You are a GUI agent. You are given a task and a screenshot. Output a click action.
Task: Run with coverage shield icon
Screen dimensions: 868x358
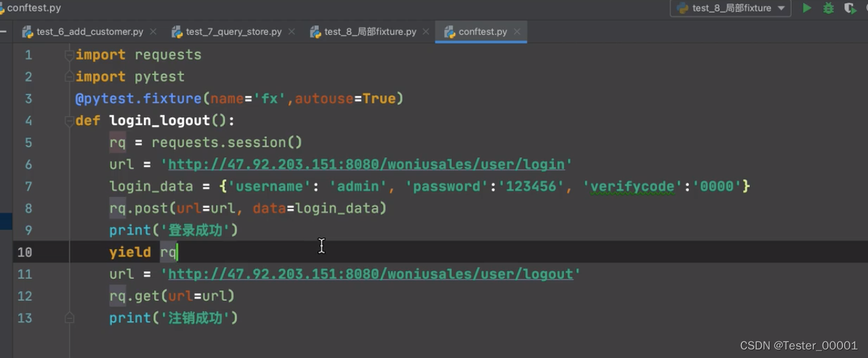coord(850,8)
